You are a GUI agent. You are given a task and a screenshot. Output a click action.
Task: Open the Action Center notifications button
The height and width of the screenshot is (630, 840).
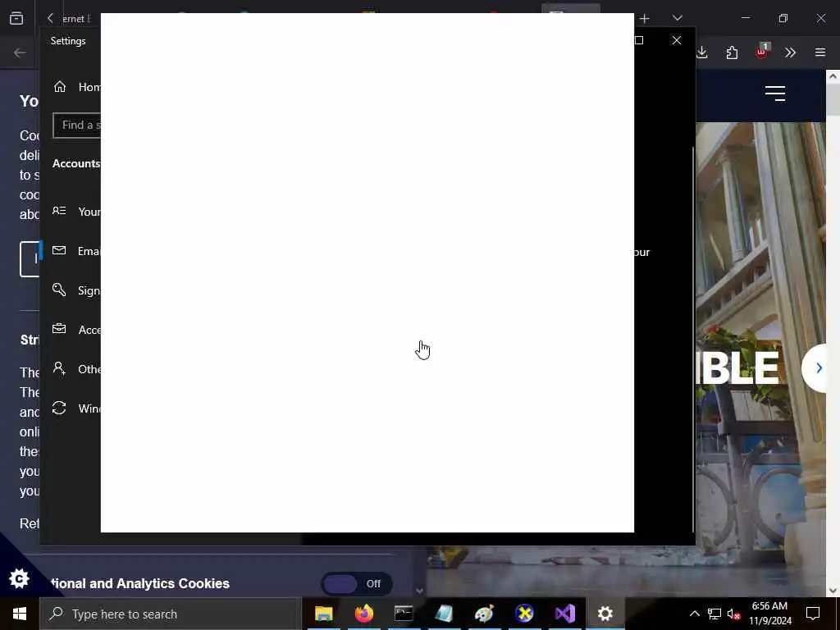coord(813,614)
